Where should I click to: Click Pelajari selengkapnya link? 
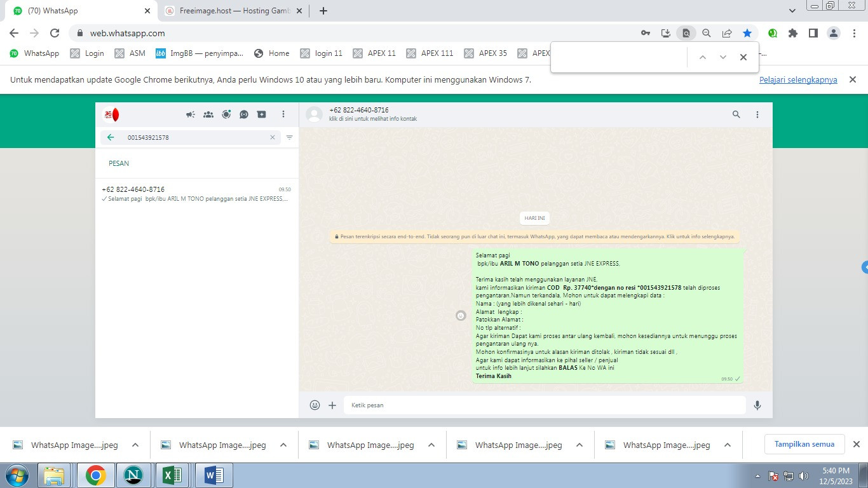(x=798, y=79)
